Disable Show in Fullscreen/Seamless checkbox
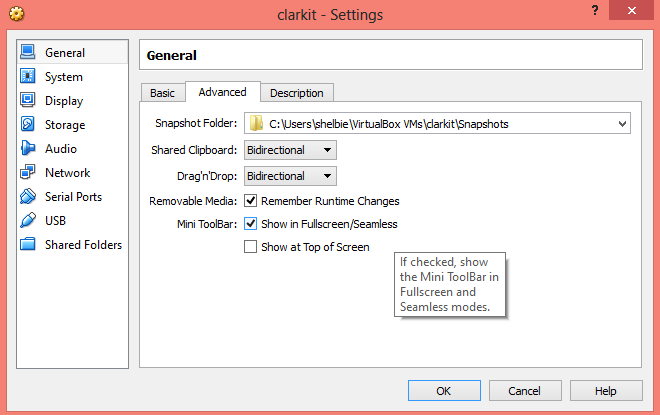The width and height of the screenshot is (660, 415). (250, 223)
